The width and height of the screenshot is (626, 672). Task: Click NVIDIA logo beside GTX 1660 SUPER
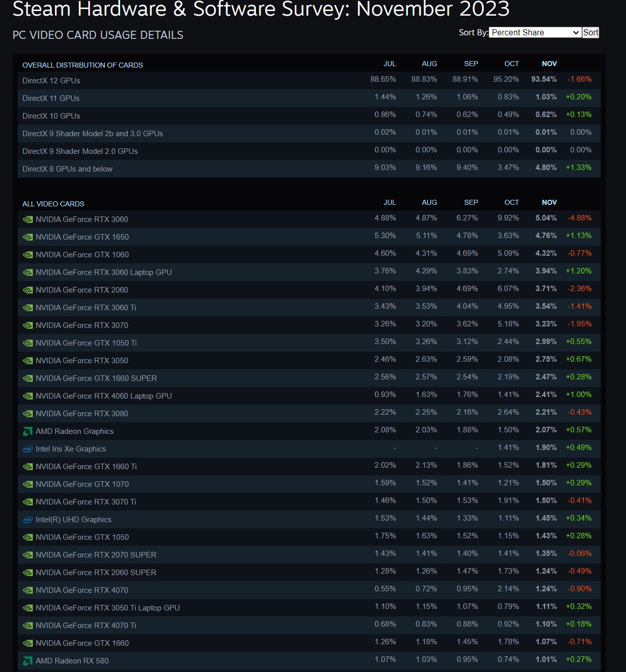28,378
